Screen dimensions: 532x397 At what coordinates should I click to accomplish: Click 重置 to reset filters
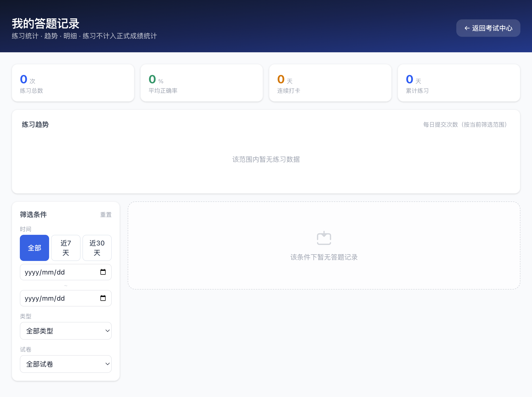tap(106, 215)
